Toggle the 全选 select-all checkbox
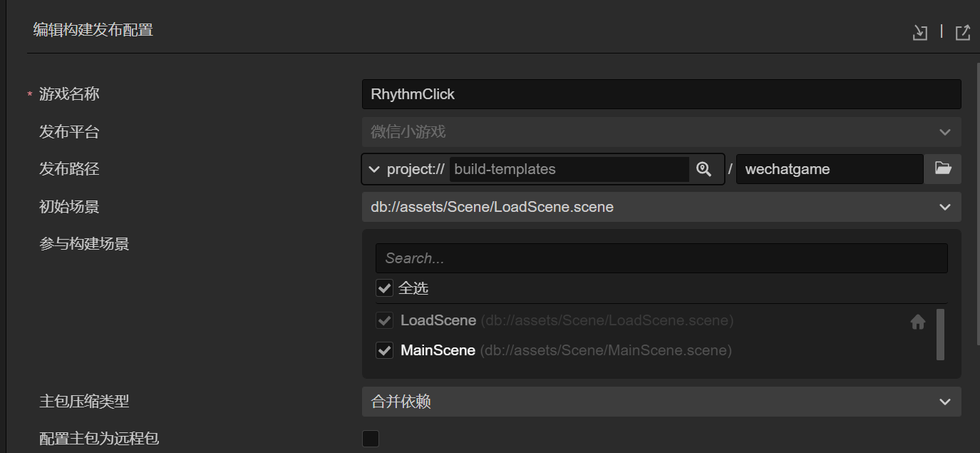The image size is (980, 453). (385, 288)
